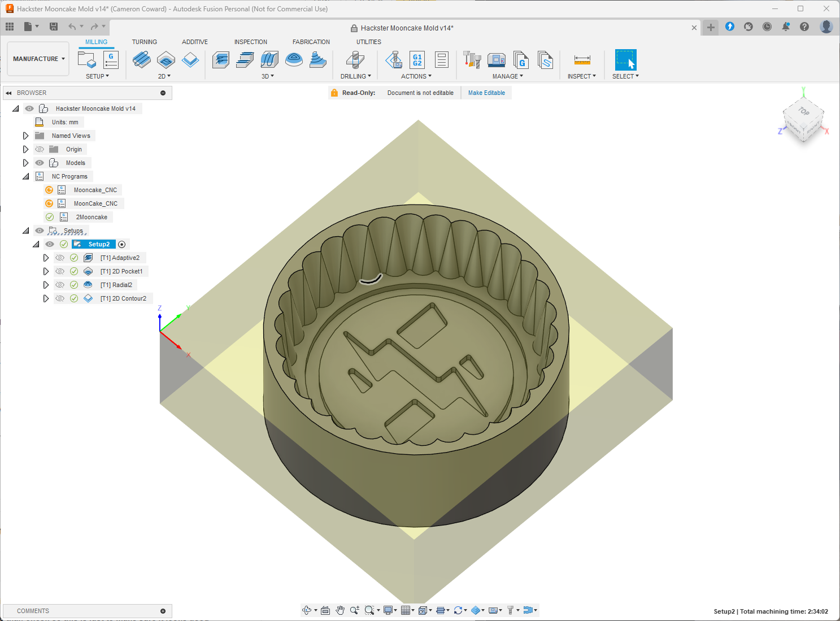
Task: Switch to the ADDITIVE tab
Action: 195,42
